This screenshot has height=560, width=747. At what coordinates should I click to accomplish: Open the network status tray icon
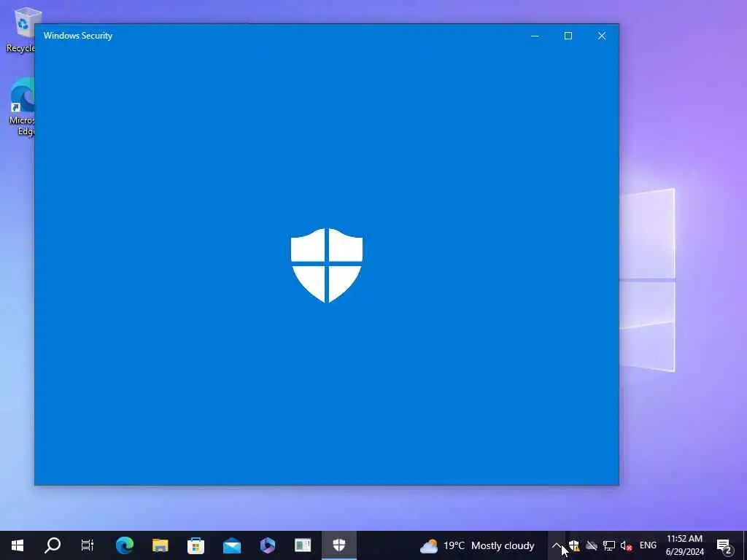click(x=609, y=545)
